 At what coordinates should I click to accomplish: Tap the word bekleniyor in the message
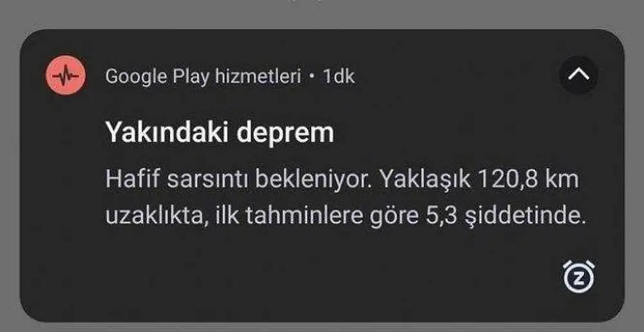pos(314,180)
